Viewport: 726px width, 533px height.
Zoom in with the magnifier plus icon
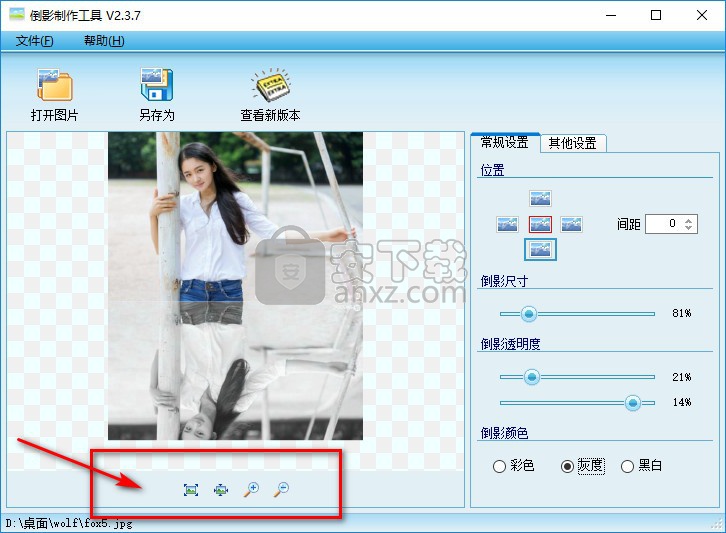(252, 489)
